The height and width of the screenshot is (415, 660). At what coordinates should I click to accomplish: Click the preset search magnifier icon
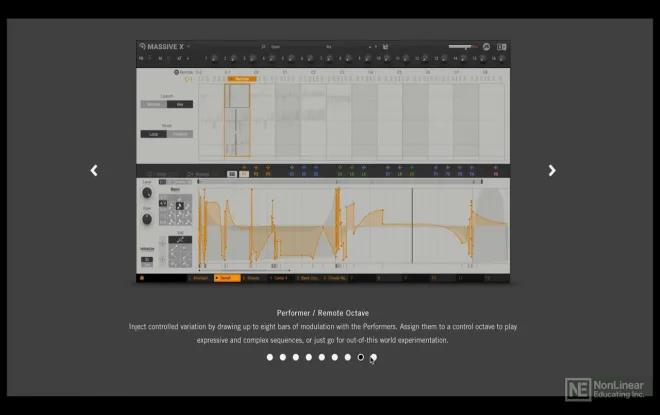[263, 47]
